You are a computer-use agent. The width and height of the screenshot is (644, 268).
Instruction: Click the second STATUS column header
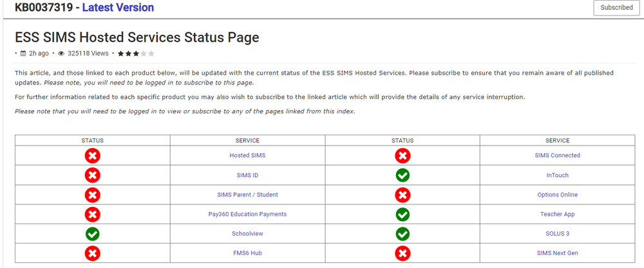(x=402, y=140)
